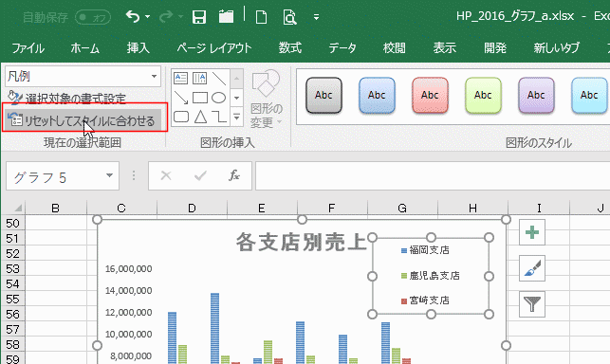Open Chart Styles paintbrush button
This screenshot has width=610, height=364.
532,268
